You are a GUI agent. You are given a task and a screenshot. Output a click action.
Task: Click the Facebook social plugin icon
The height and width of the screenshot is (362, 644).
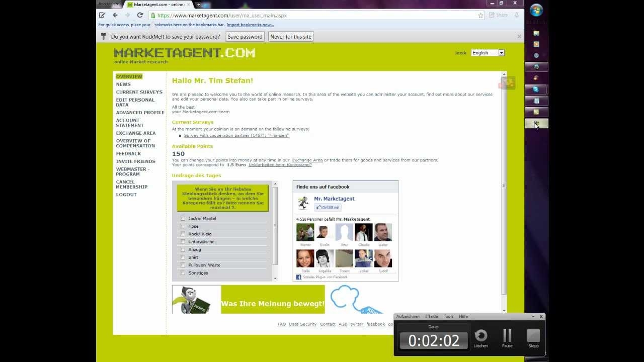298,277
